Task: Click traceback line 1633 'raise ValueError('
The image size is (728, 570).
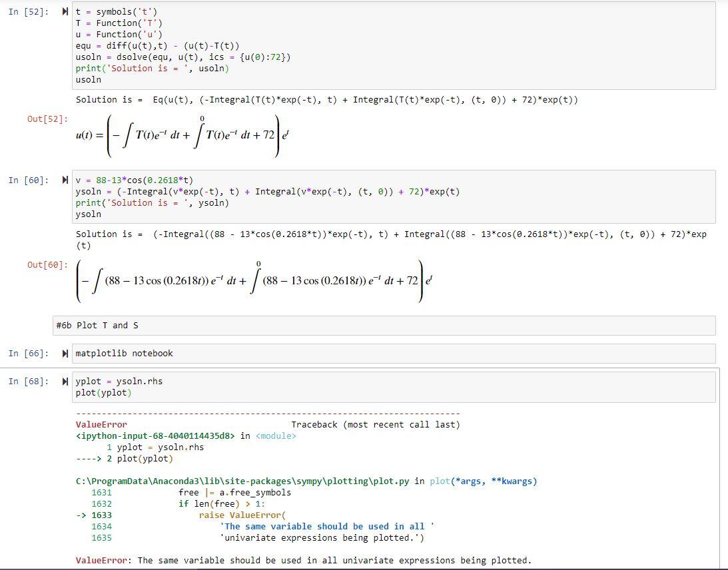Action: tap(242, 515)
